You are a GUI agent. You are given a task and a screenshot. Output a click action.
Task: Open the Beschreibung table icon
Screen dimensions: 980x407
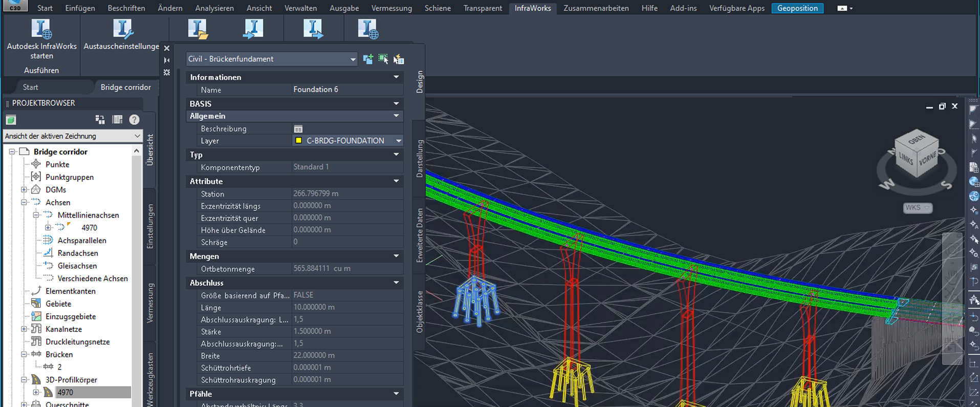[x=298, y=129]
